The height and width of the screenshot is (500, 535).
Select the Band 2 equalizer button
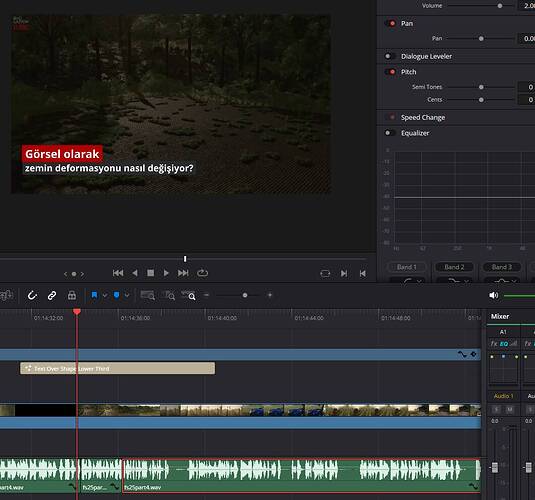[x=454, y=267]
